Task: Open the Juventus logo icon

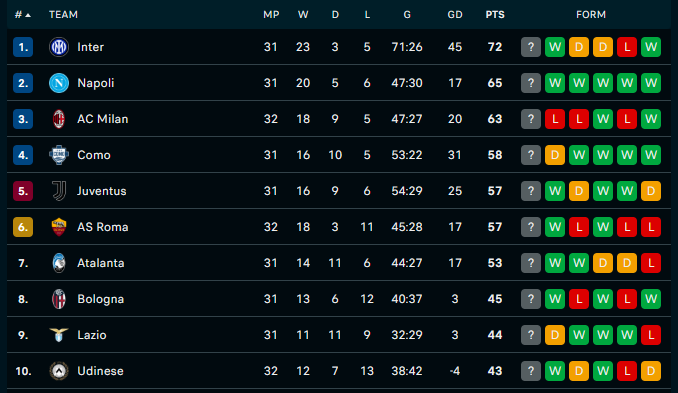Action: tap(59, 191)
